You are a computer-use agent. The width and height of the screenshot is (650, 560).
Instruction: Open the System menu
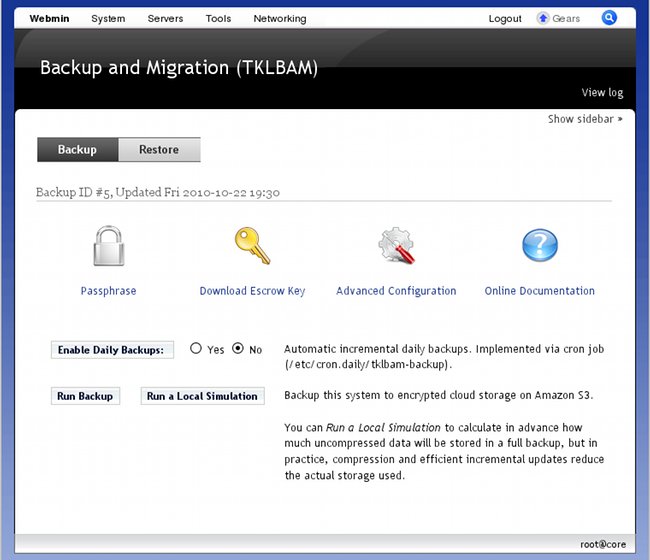(x=108, y=19)
